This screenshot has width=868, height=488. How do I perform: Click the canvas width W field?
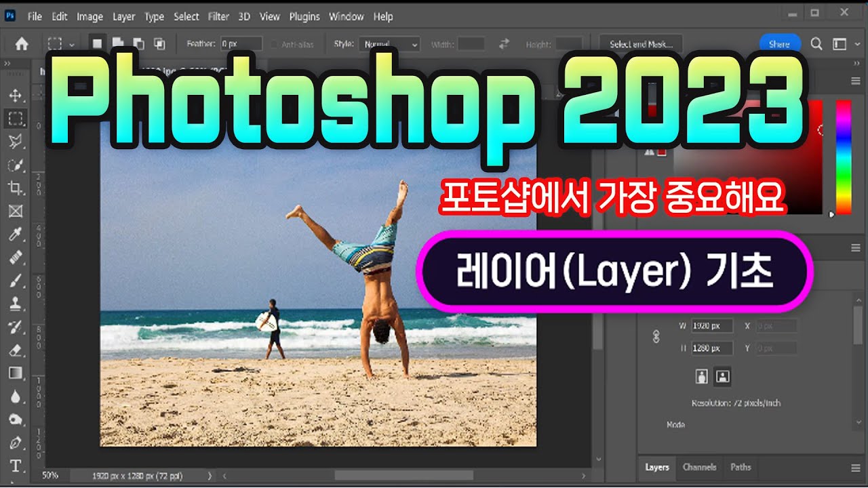point(712,326)
